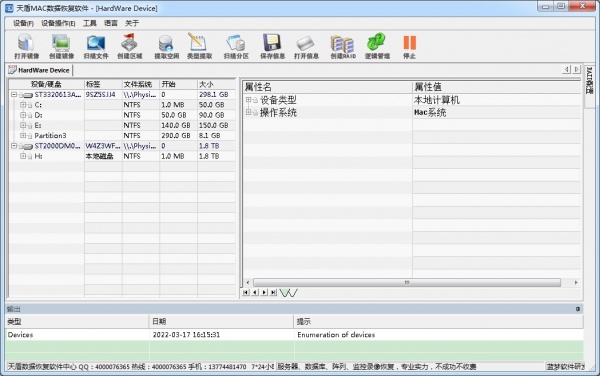This screenshot has height=376, width=600.
Task: Expand the C: partition node
Action: click(23, 104)
